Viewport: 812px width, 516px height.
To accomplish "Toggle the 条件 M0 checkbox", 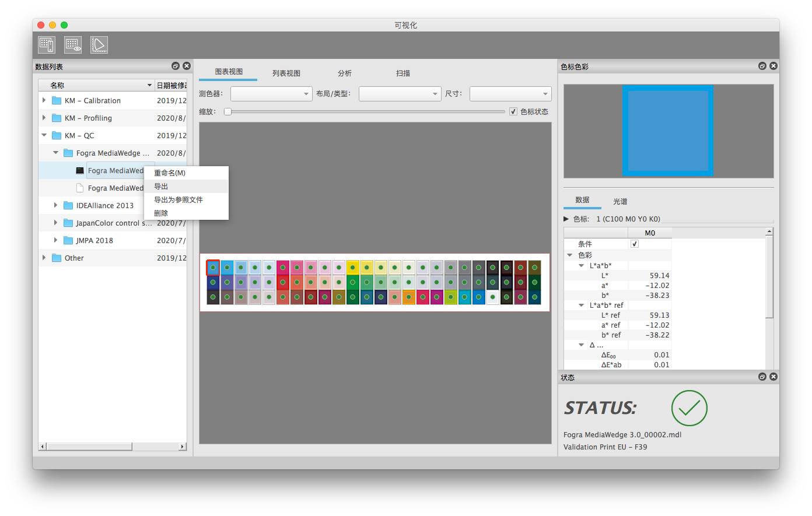I will click(635, 244).
